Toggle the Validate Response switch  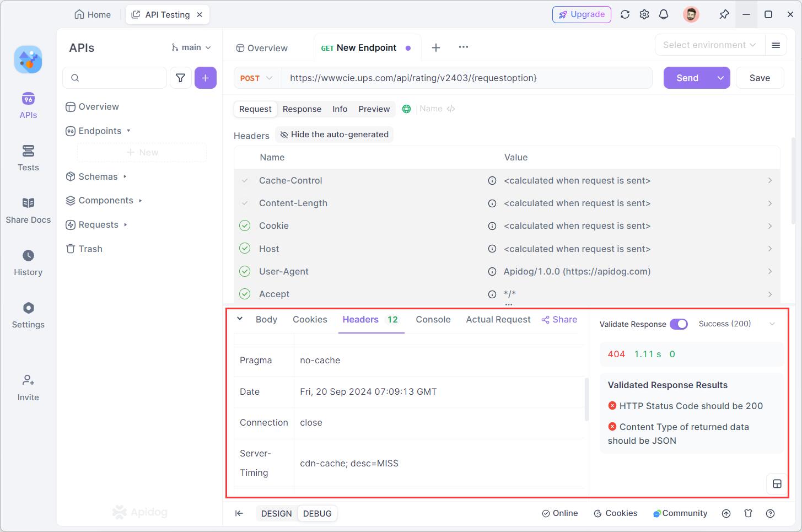tap(679, 324)
